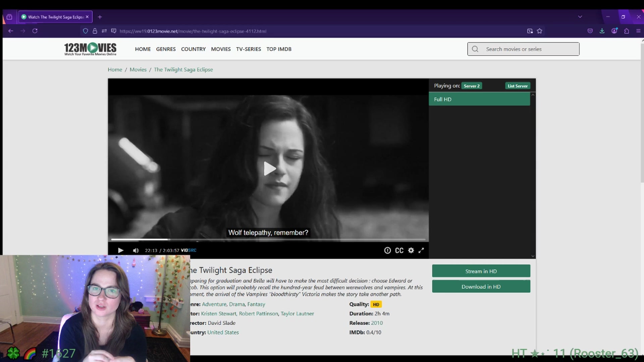Viewport: 644px width, 362px height.
Task: Click the large center play button
Action: [x=269, y=169]
